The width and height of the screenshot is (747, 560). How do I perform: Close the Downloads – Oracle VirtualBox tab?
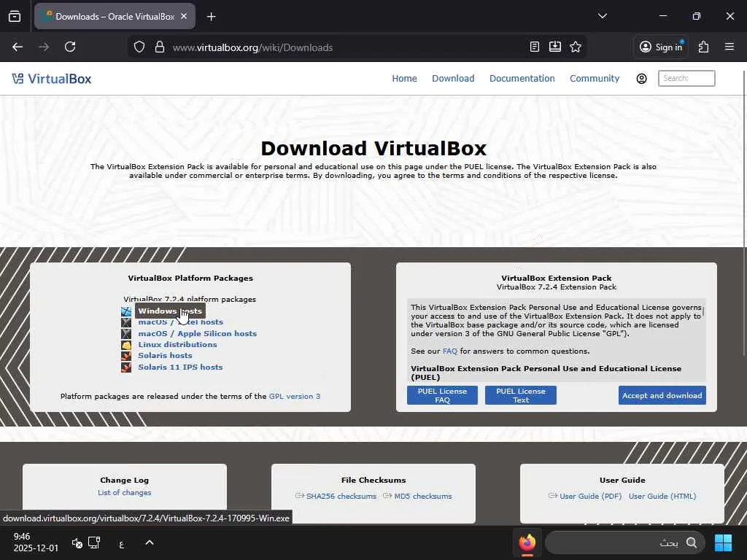pos(184,16)
